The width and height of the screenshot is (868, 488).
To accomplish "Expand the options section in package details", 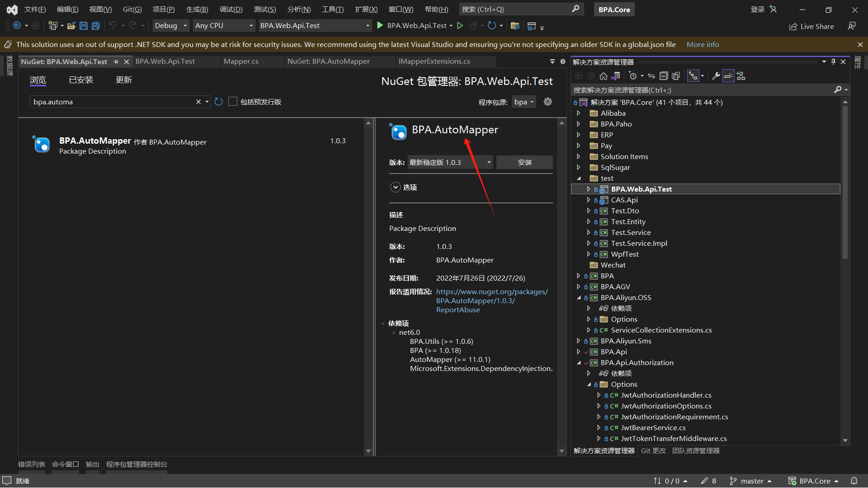I will (x=396, y=187).
